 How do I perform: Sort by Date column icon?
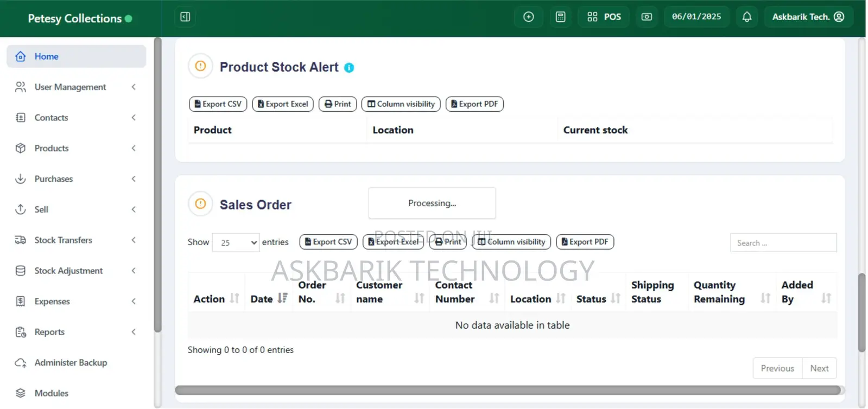click(282, 298)
